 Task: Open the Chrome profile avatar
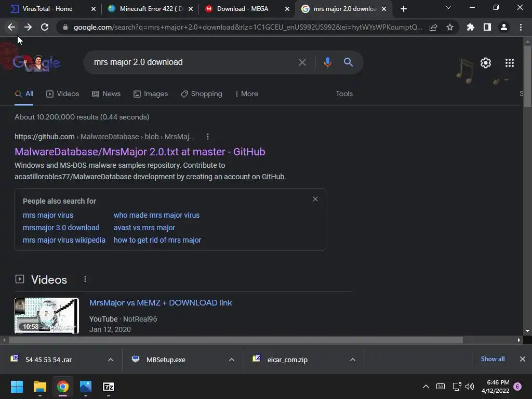(x=504, y=27)
